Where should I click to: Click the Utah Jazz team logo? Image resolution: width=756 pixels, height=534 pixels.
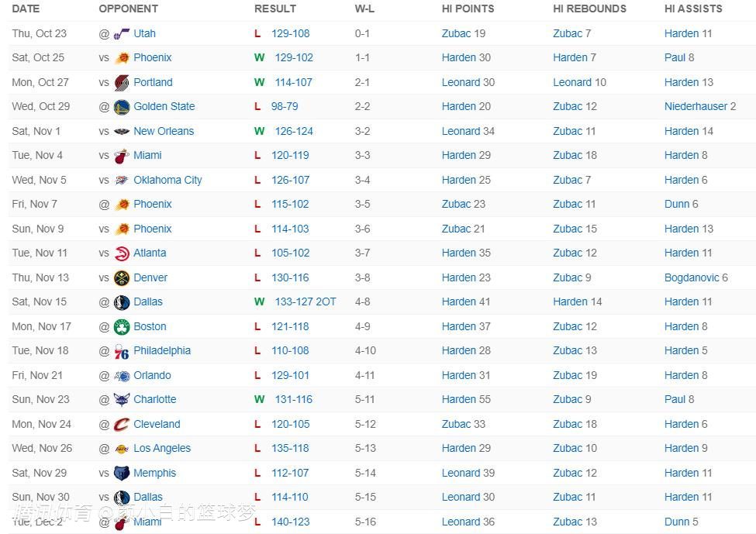[x=122, y=33]
